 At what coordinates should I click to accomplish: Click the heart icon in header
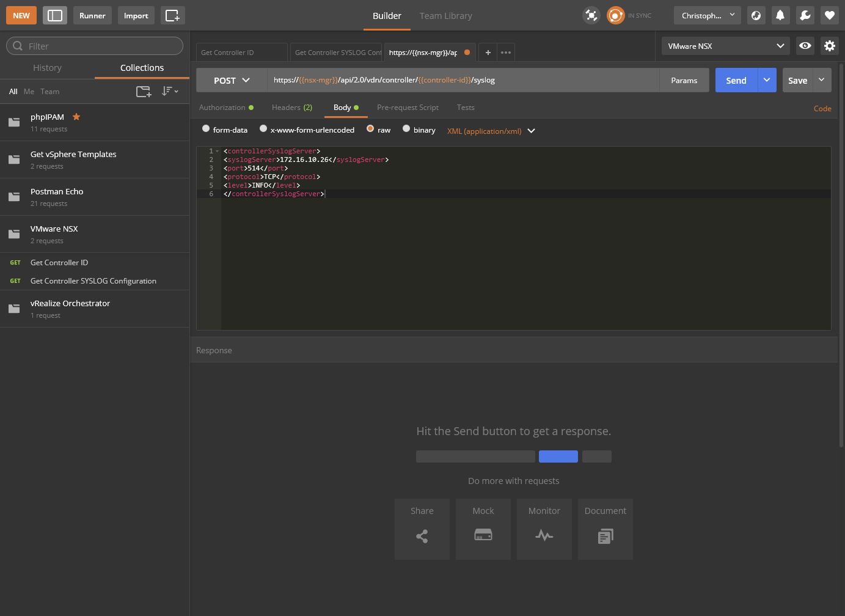829,16
